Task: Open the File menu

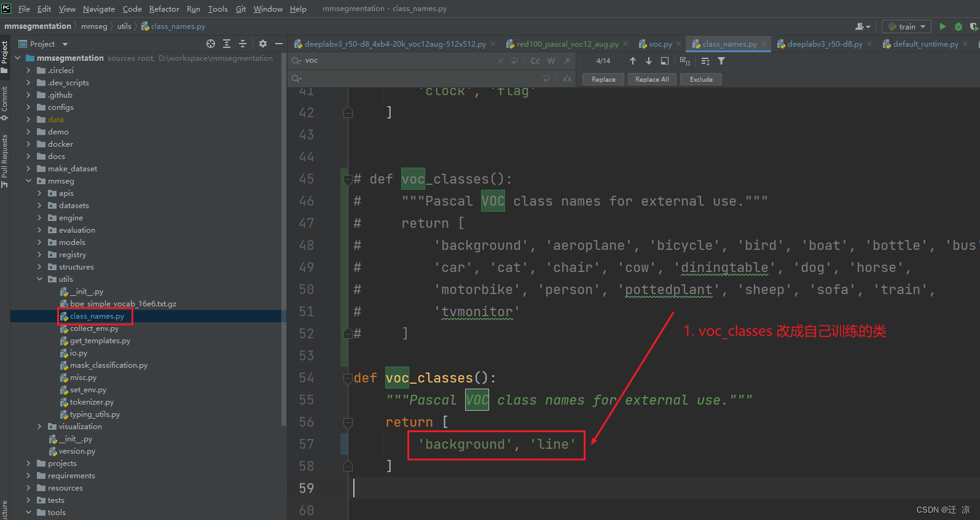Action: pos(24,9)
